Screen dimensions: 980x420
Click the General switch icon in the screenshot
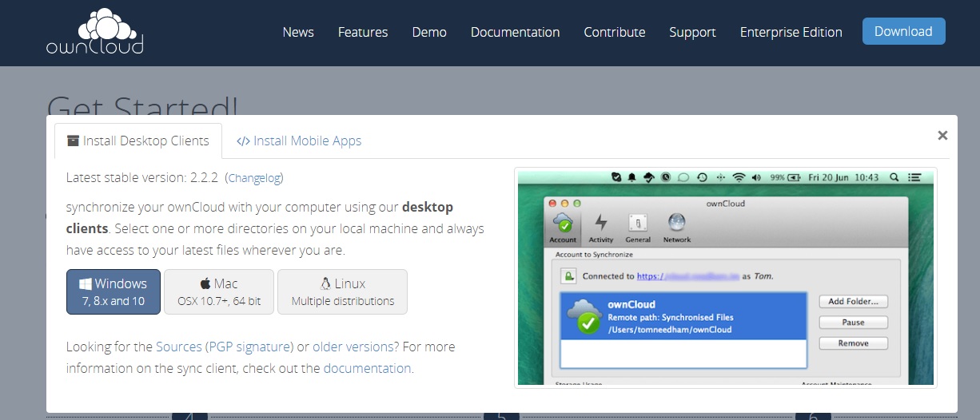tap(638, 223)
